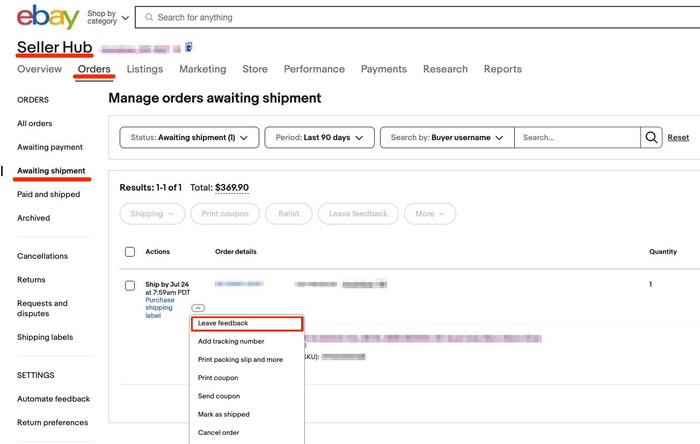Toggle the select-all orders checkbox

(130, 252)
